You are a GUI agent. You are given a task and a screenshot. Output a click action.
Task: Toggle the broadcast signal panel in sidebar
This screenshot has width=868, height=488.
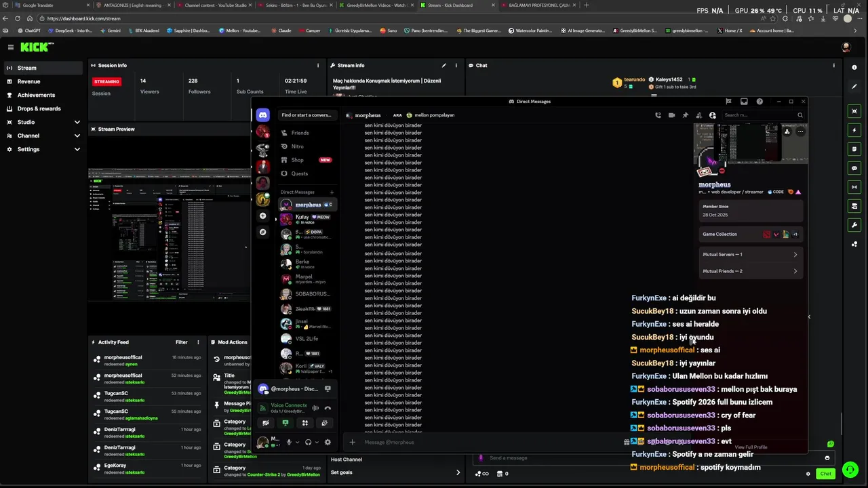854,187
